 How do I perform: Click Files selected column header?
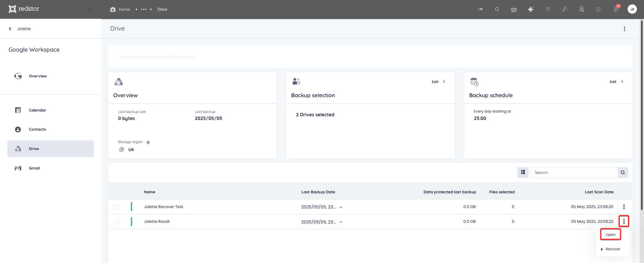pos(502,192)
